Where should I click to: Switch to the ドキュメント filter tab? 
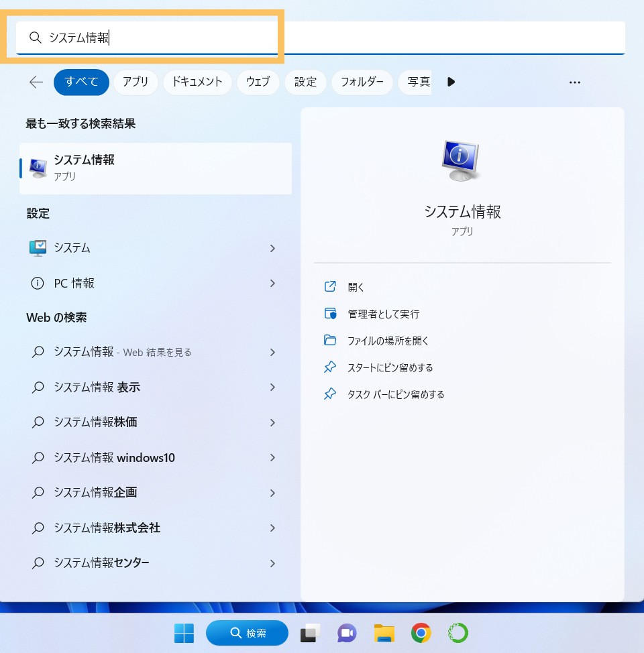[197, 82]
